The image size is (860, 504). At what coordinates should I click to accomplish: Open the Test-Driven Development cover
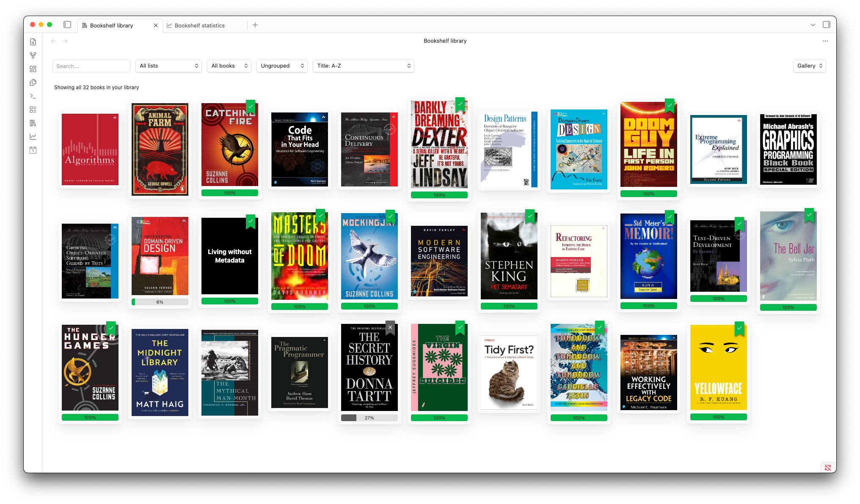[719, 256]
